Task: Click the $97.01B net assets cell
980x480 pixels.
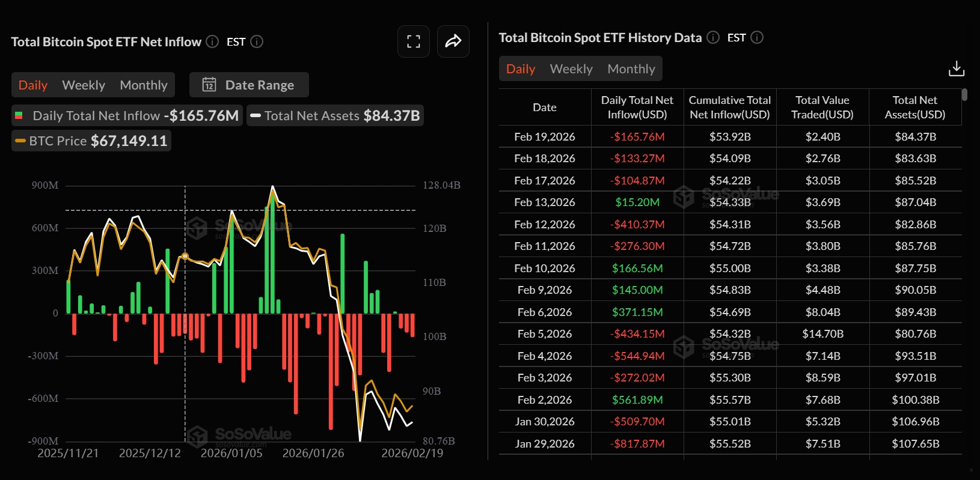Action: (915, 377)
